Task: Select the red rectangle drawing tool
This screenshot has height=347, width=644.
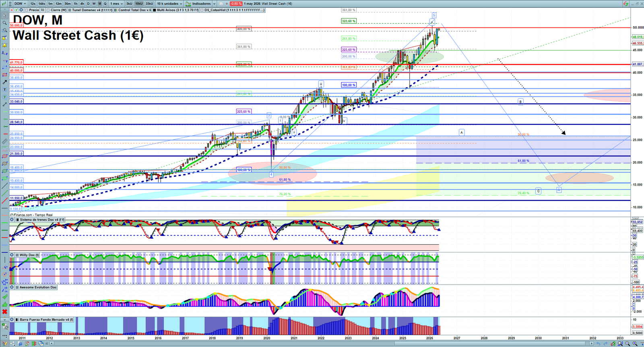Action: tap(5, 74)
